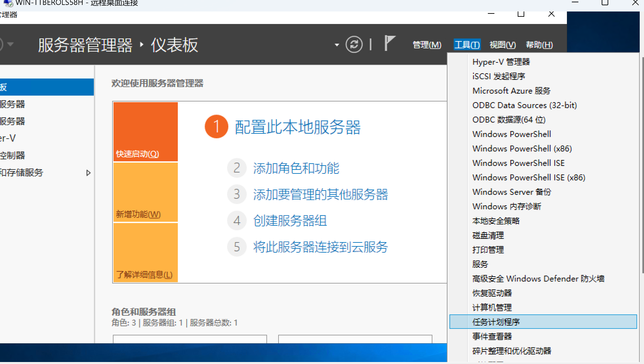Open the breadcrumb dropdown arrow beside 仪表板
Screen dimensions: 644x364
pos(337,45)
